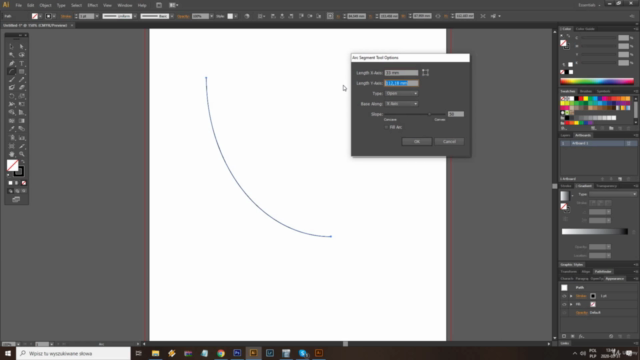Select the Scale tool

pos(22,96)
